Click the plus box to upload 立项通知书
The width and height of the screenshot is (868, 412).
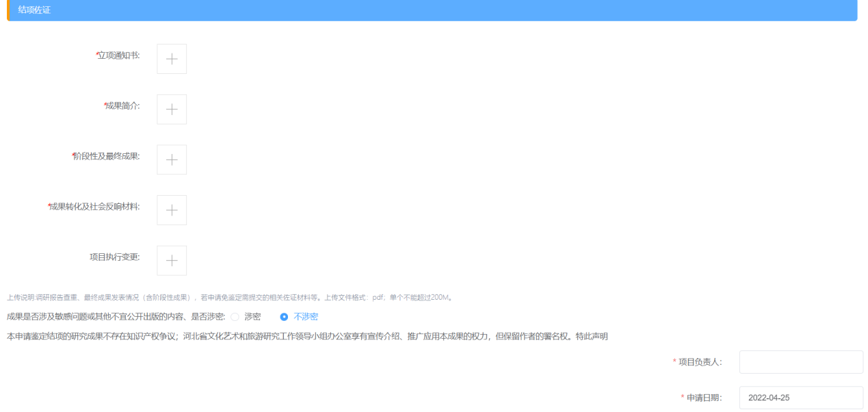click(172, 59)
